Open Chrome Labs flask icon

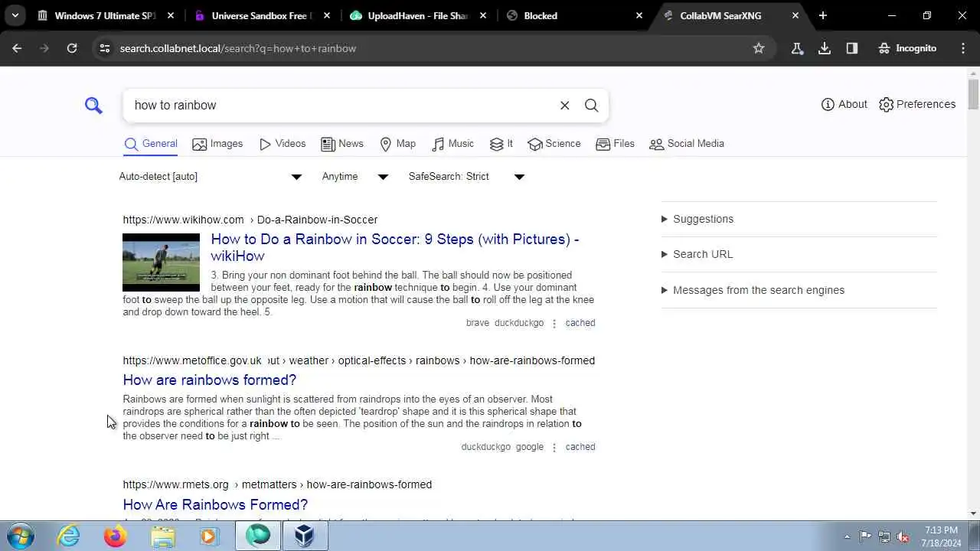(x=797, y=48)
